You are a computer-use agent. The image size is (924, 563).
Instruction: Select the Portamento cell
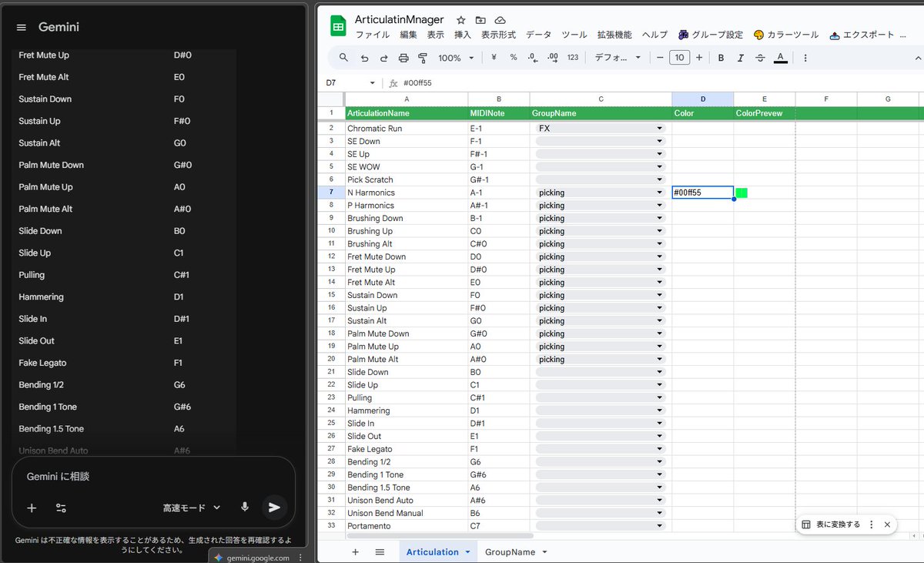(x=407, y=526)
